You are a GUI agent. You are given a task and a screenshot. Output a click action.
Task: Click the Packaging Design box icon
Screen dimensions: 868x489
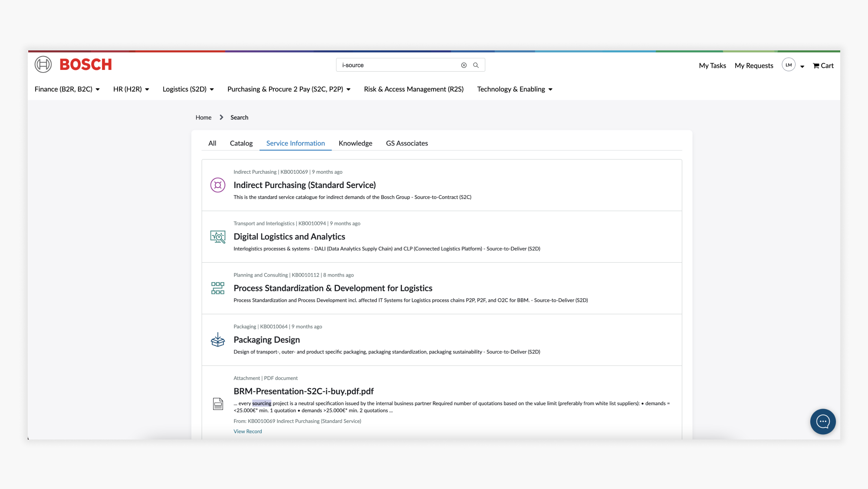(x=217, y=340)
